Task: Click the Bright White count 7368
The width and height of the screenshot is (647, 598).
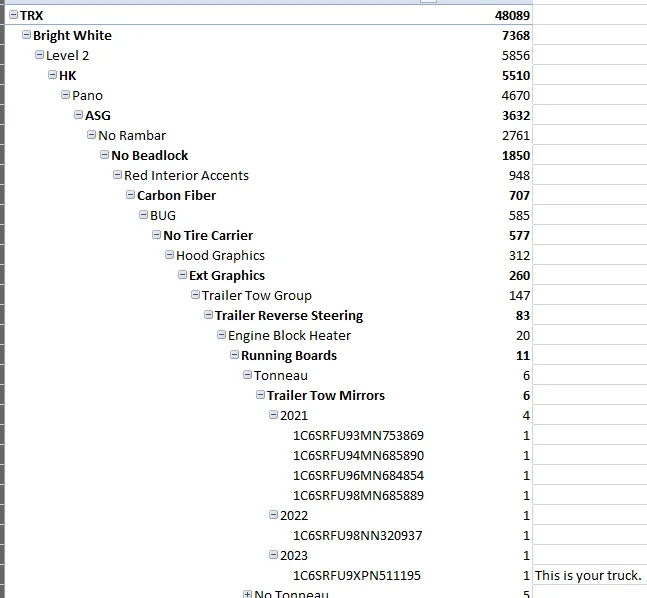Action: [516, 35]
